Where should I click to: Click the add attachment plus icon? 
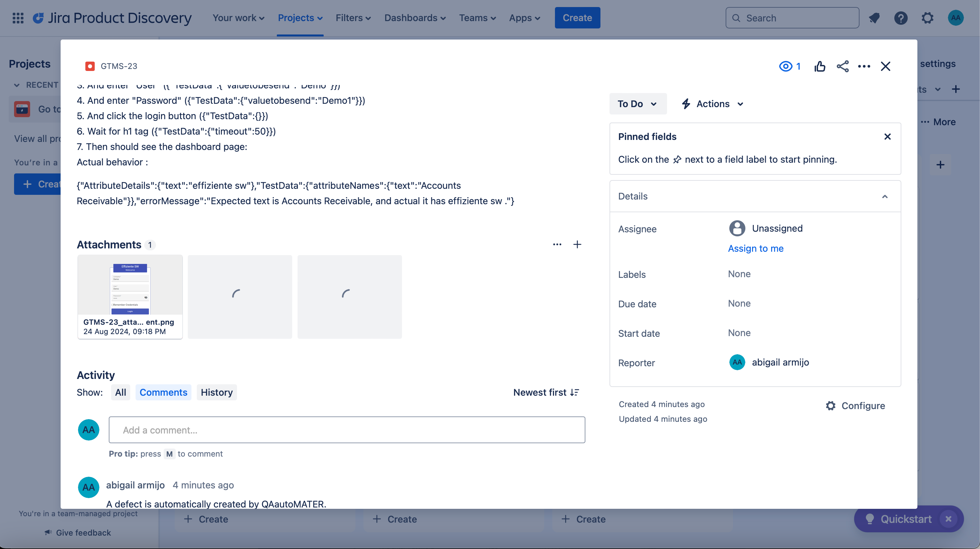click(577, 245)
